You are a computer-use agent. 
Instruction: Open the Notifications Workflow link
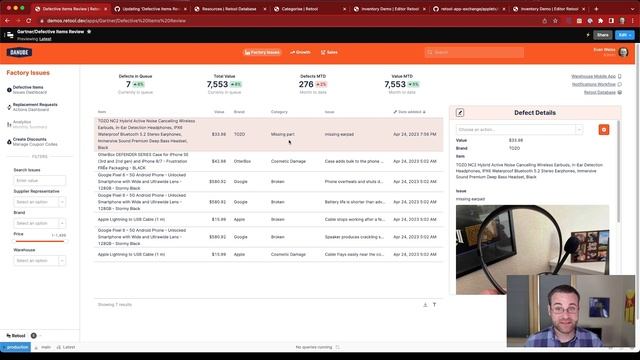(596, 84)
